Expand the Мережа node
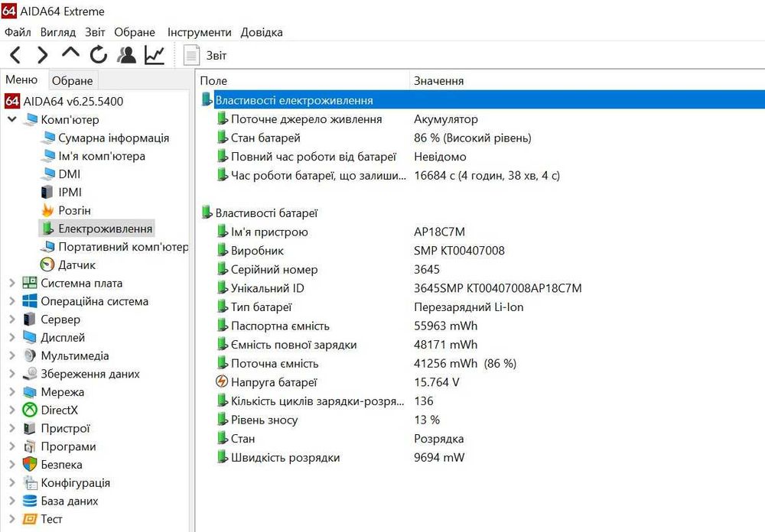765x532 pixels. tap(12, 392)
